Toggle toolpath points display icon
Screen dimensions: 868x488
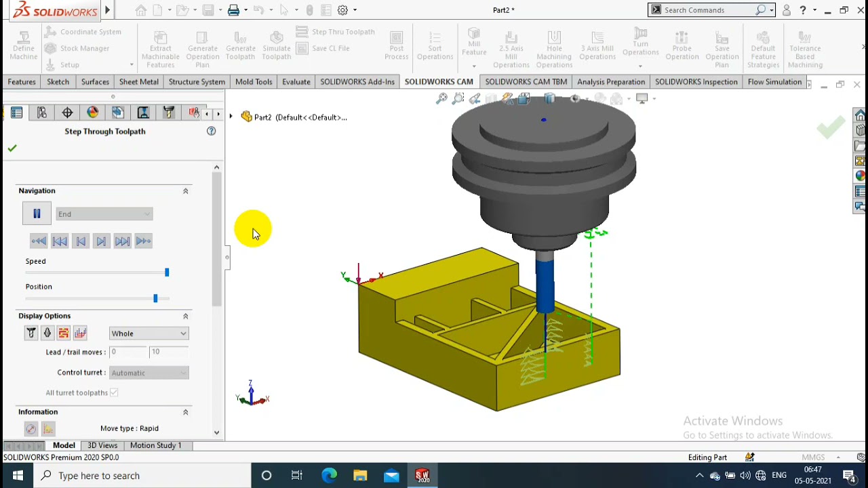point(80,333)
